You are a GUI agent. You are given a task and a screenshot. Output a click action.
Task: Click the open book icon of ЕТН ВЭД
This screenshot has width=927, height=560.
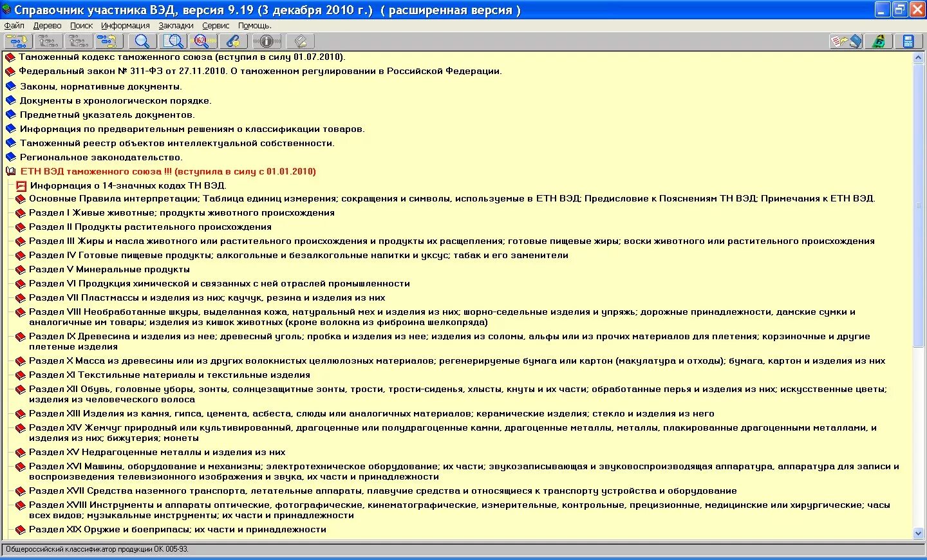click(10, 171)
